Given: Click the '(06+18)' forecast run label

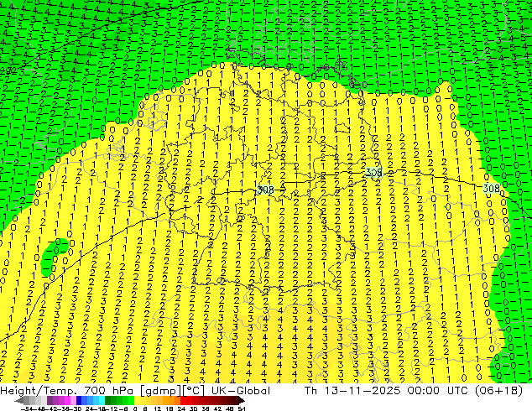Looking at the screenshot, I should point(498,391).
